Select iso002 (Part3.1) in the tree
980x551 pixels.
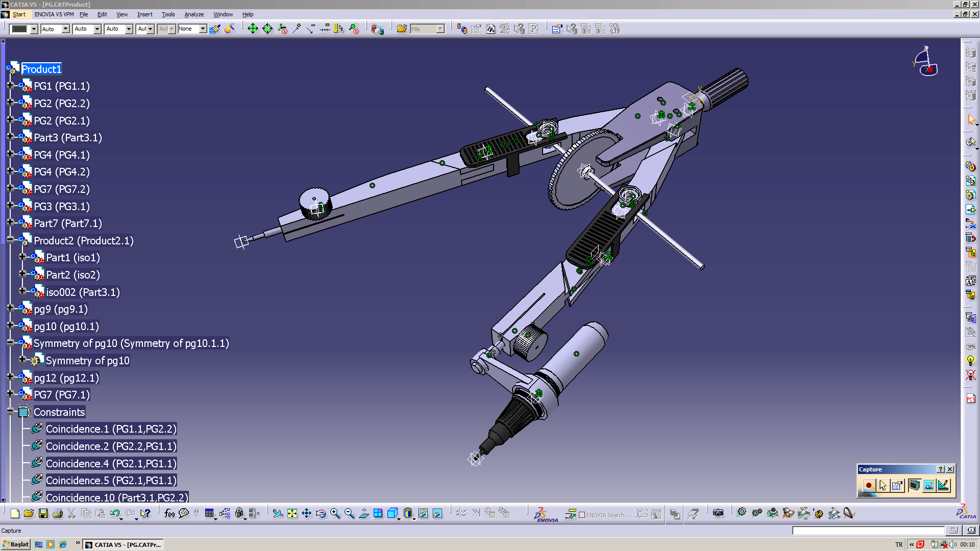(x=83, y=292)
